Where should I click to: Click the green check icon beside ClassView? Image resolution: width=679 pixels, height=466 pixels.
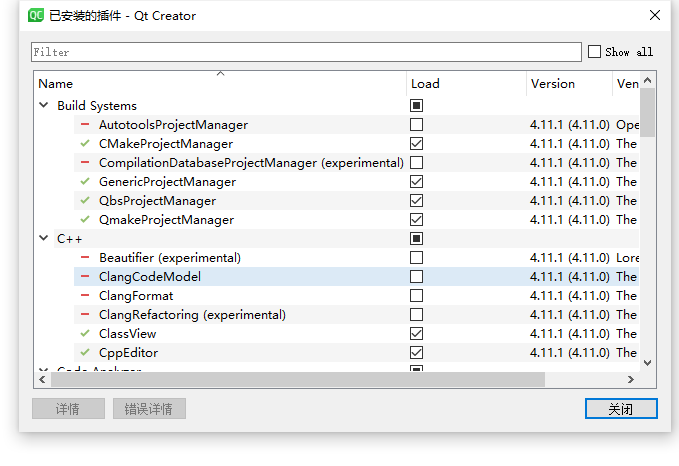coord(85,333)
